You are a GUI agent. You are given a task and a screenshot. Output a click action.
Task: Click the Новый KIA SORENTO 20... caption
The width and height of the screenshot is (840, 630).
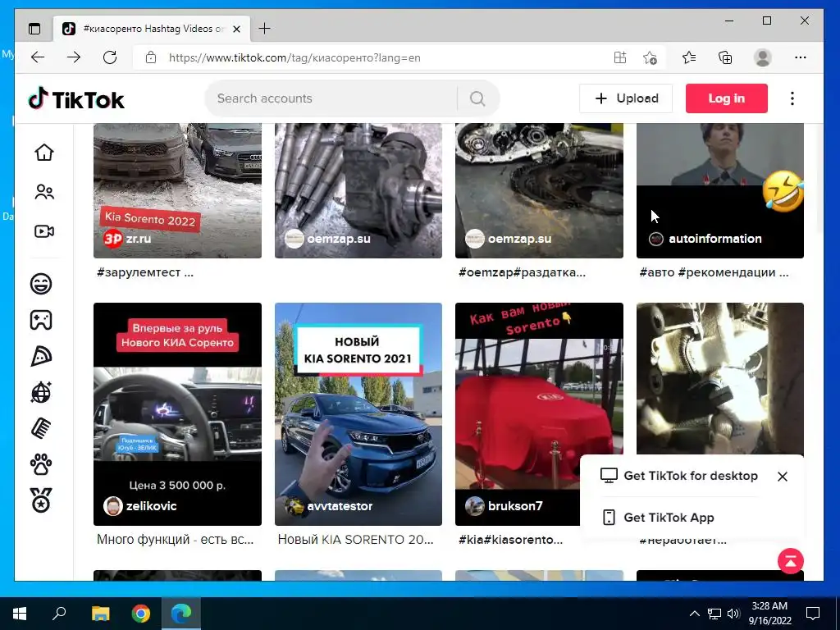pyautogui.click(x=356, y=540)
